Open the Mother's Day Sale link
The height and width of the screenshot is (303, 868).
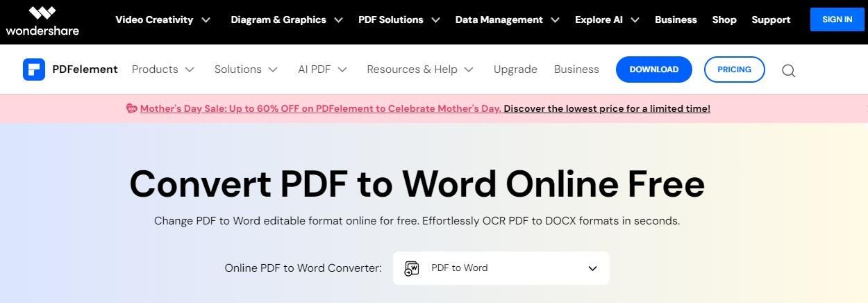click(x=321, y=108)
